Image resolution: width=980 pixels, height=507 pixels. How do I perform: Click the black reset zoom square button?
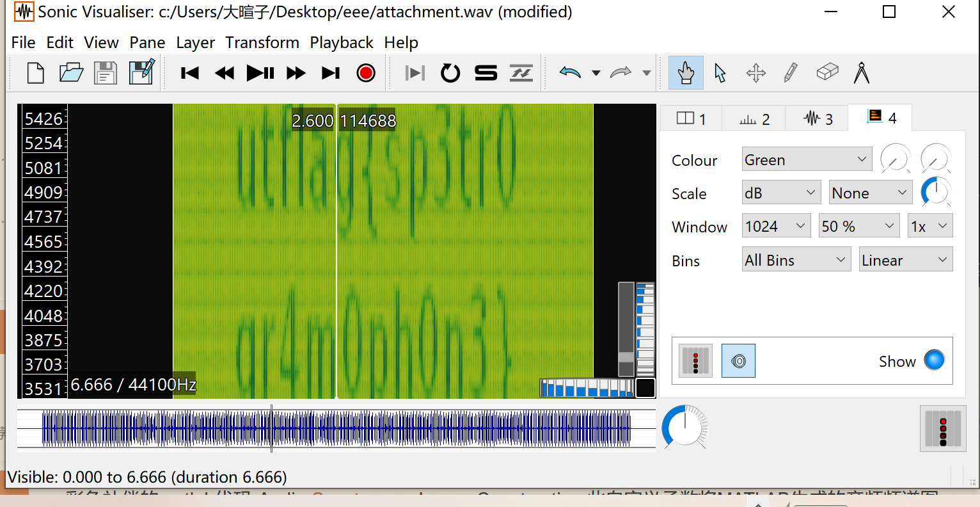(x=645, y=387)
